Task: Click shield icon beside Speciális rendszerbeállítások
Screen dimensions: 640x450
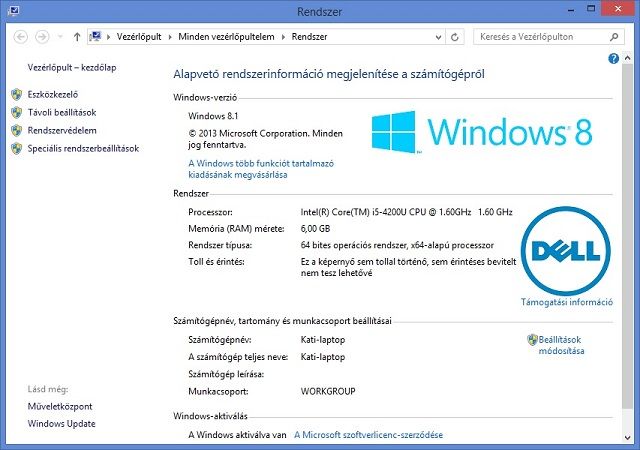Action: [x=17, y=148]
